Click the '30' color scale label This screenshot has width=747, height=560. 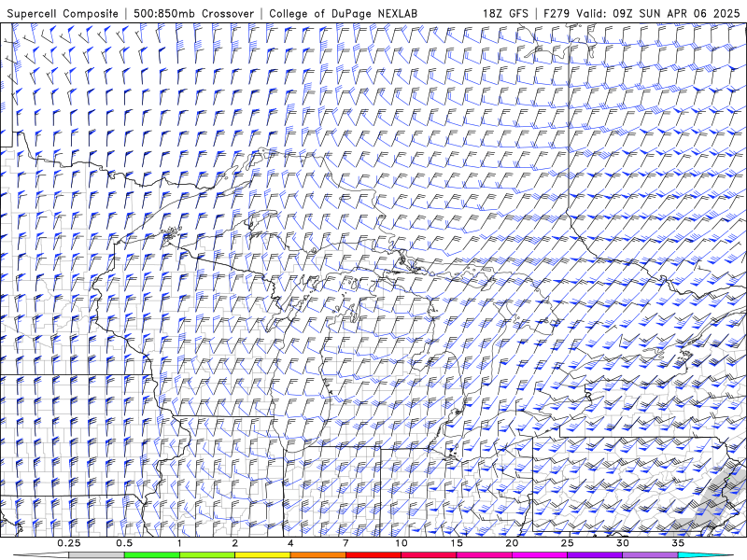(623, 543)
